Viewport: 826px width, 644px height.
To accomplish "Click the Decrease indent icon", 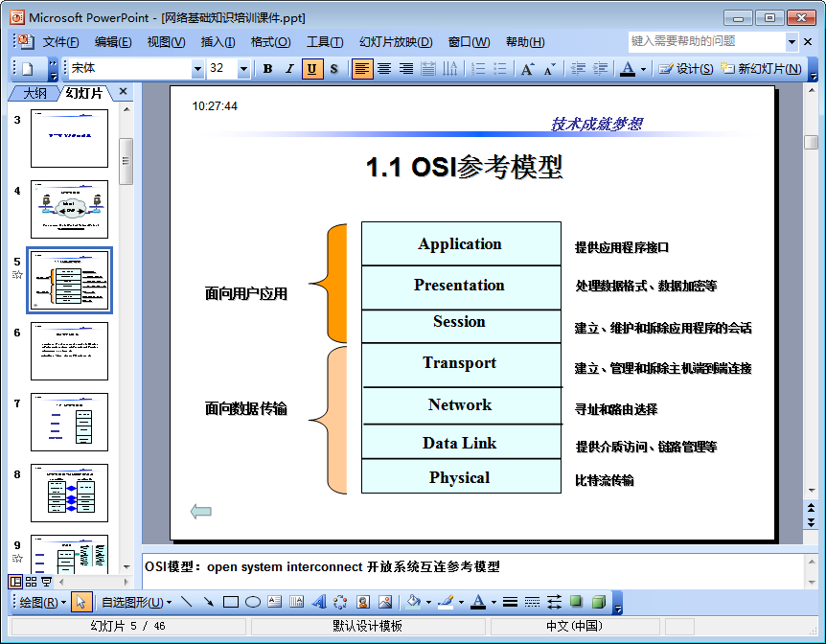I will point(578,69).
